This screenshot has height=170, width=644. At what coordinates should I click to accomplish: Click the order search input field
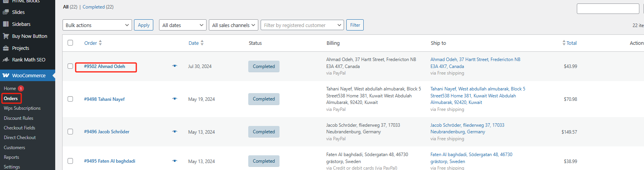608,8
